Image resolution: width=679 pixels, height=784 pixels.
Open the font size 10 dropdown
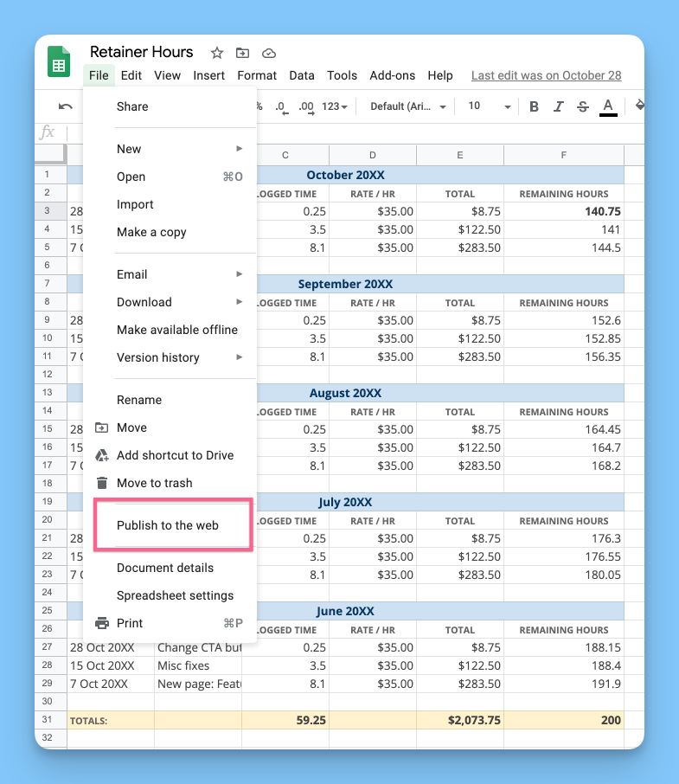point(490,106)
